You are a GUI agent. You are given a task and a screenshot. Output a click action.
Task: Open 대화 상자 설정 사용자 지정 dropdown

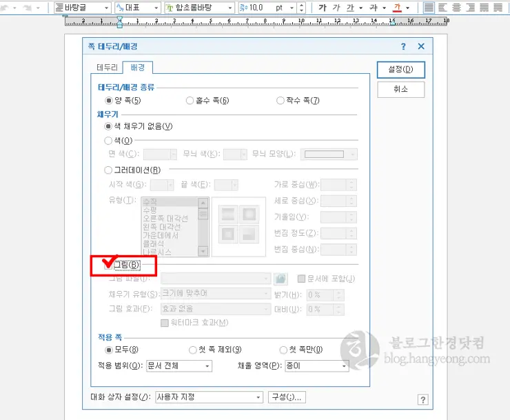[x=209, y=397]
